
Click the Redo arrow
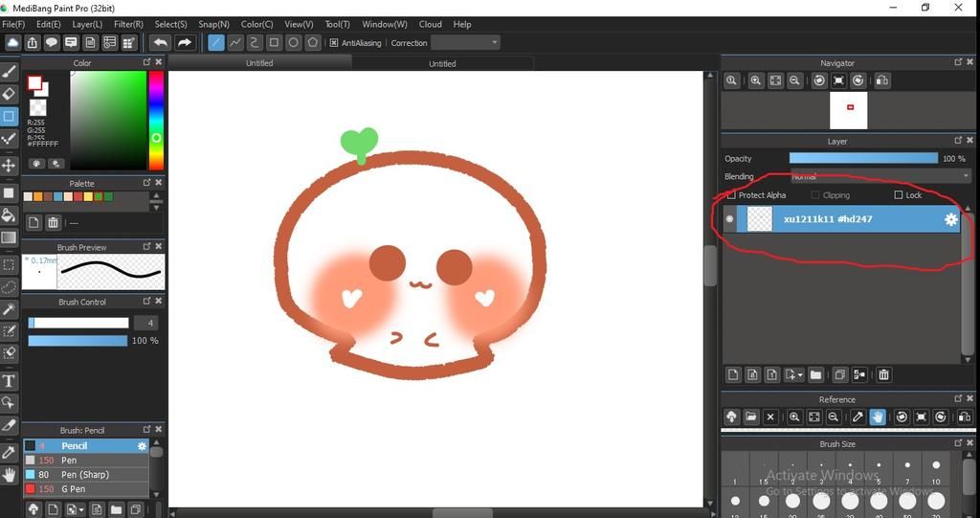[184, 42]
